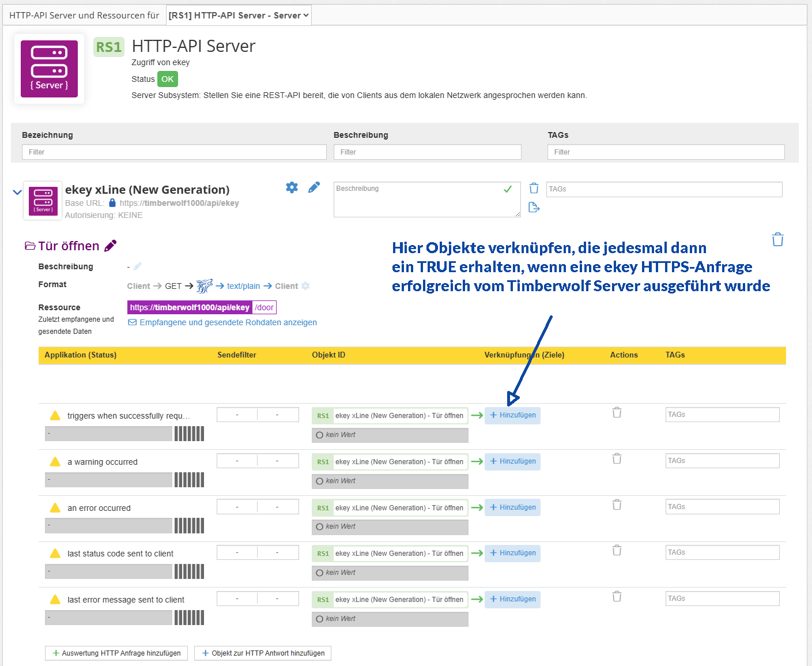Add a link for 'triggers when successfully' row
The image size is (812, 666).
click(x=512, y=415)
